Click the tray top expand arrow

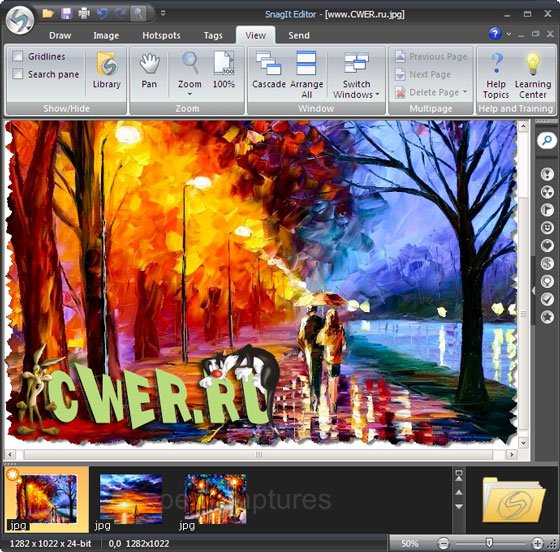459,475
